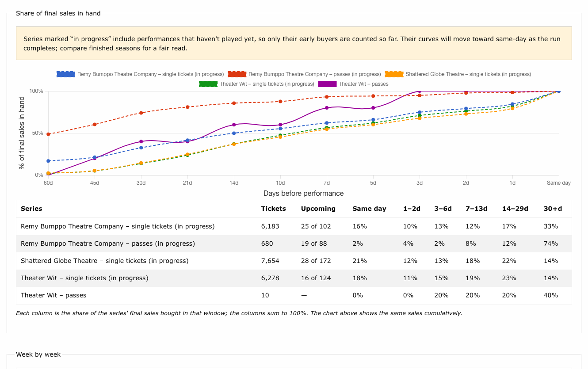Click the 74% cell in 30+d column
The image size is (588, 369).
tap(551, 243)
